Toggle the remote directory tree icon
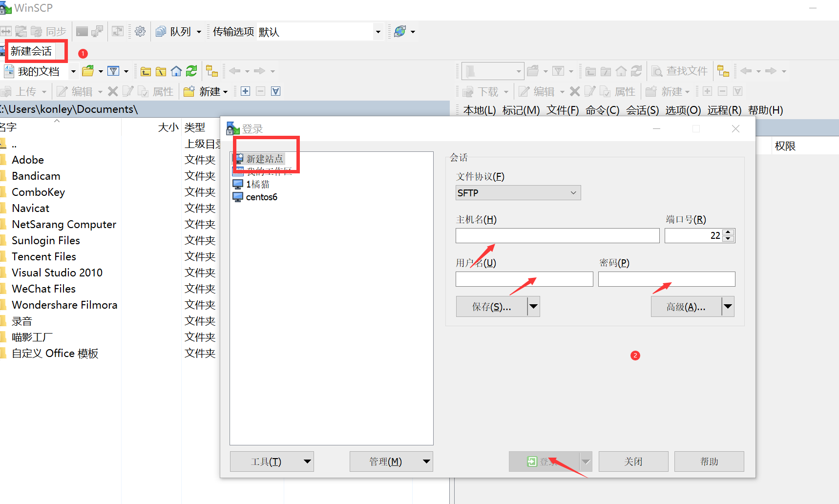The width and height of the screenshot is (839, 504). pos(723,71)
